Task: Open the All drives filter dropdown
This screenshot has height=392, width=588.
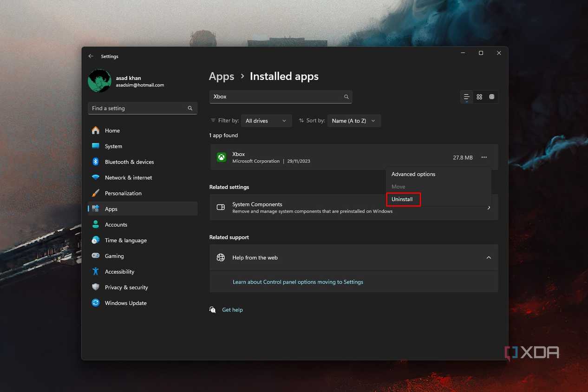Action: click(266, 120)
